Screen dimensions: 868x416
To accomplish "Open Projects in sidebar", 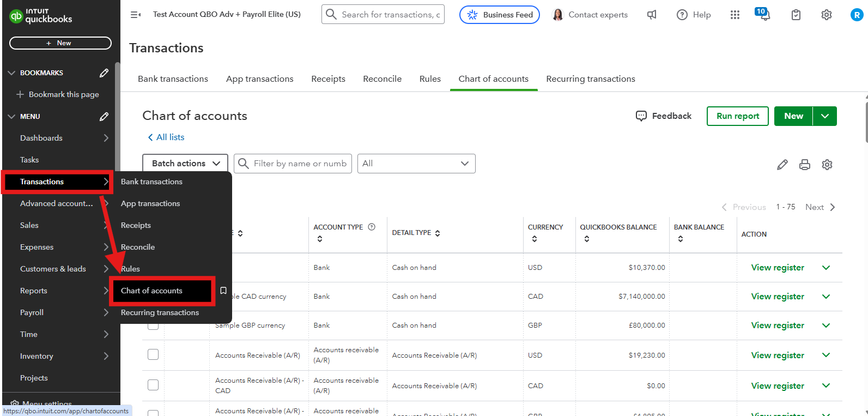I will 34,378.
